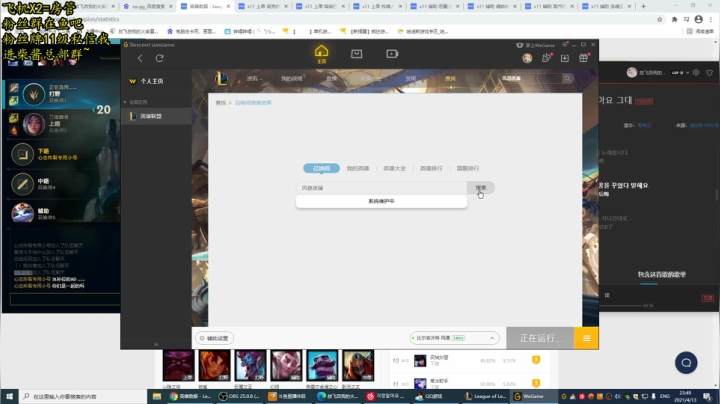Open Chrome extensions puzzle icon
Viewport: 720px width, 404px height.
coord(674,19)
